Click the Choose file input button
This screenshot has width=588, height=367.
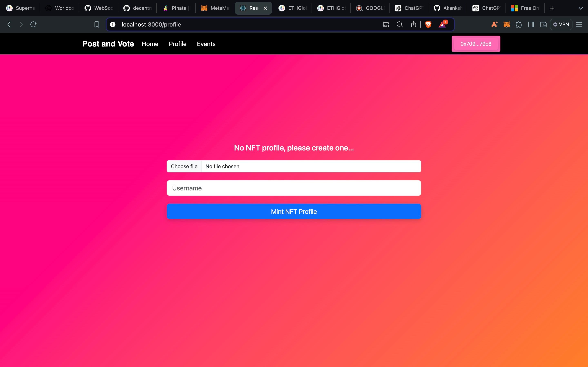184,166
